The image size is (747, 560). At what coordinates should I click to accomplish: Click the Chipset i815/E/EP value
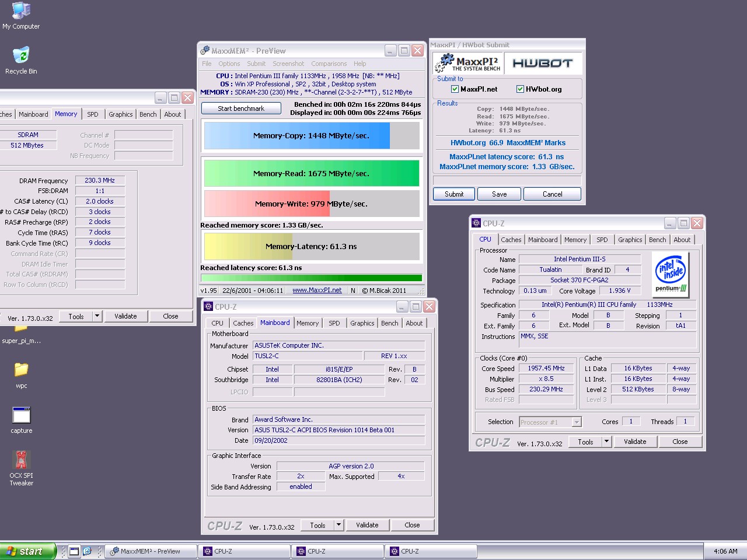[339, 369]
